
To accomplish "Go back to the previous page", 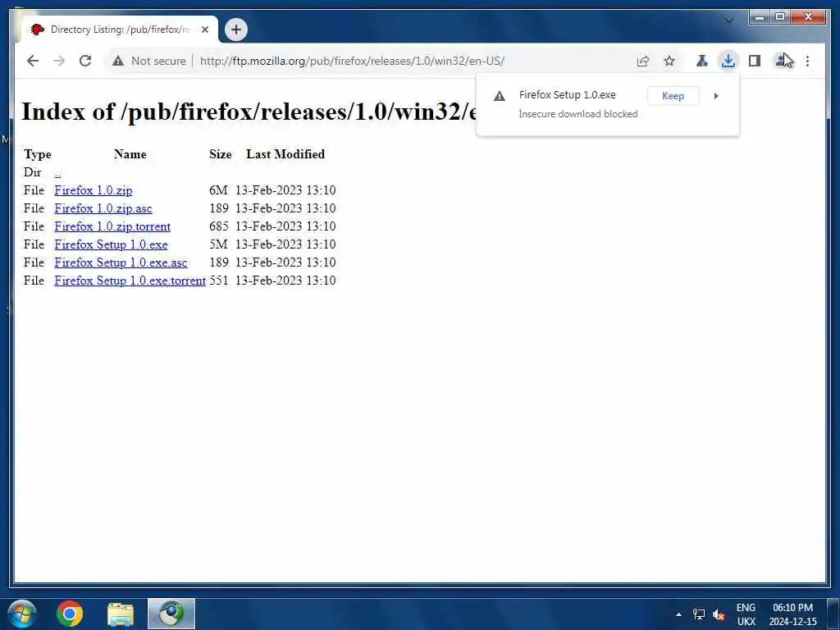I will (33, 61).
